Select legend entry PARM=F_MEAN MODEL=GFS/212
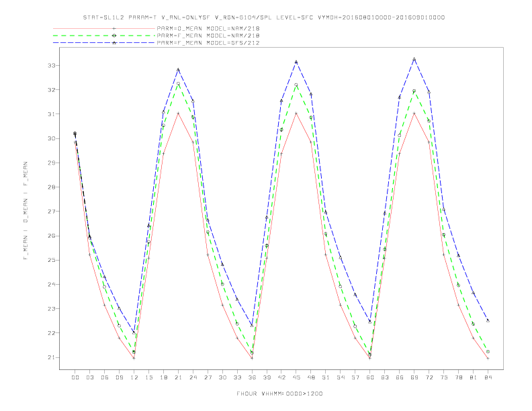The width and height of the screenshot is (532, 411). (208, 43)
